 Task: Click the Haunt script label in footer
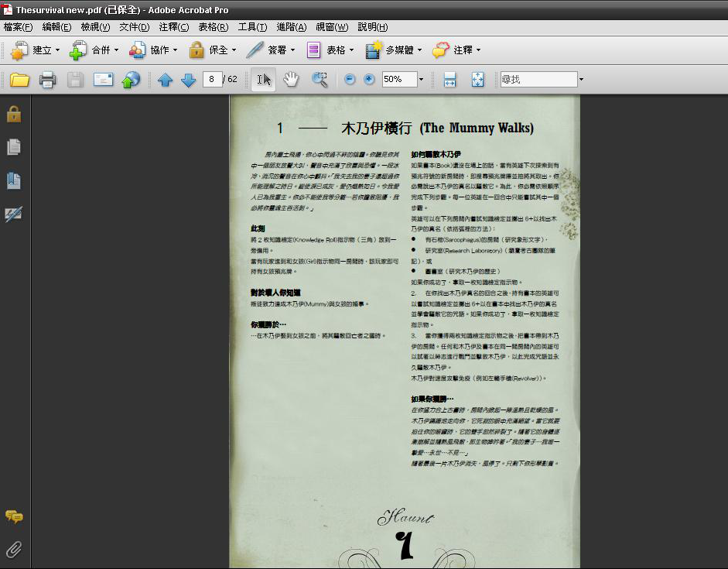(x=405, y=516)
